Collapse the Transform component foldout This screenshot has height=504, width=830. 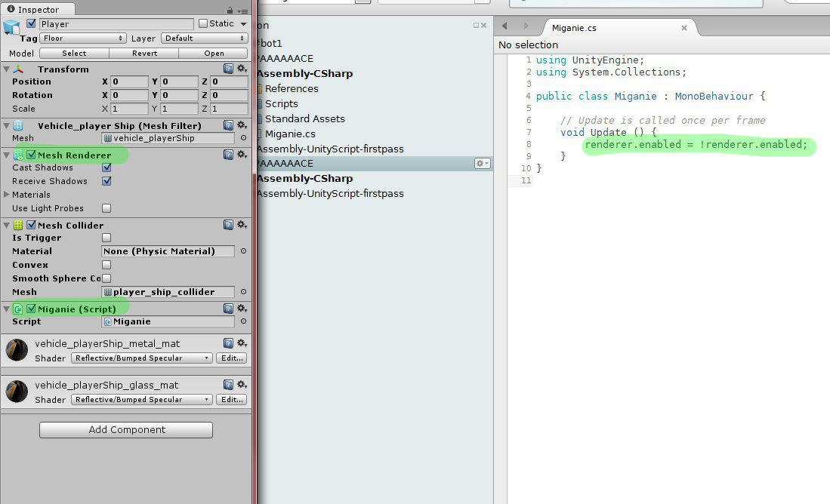tap(6, 69)
